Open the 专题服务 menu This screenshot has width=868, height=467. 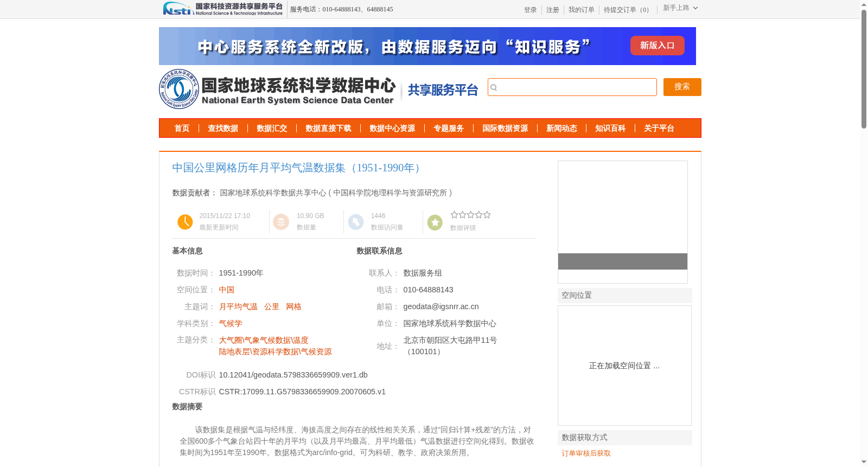449,129
